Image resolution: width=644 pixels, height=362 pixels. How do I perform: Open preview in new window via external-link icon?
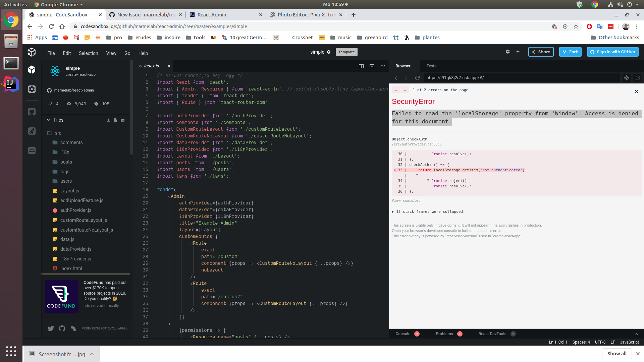(x=638, y=78)
